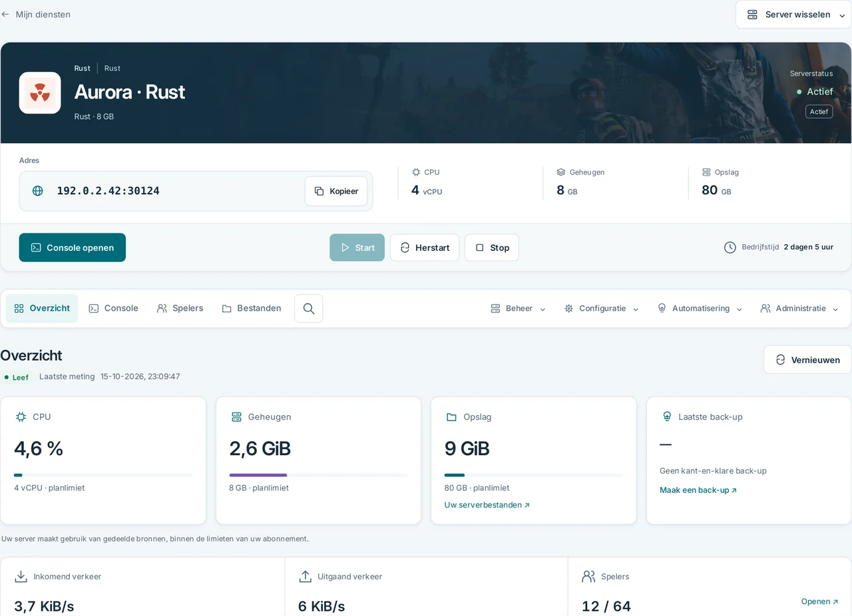Screen dimensions: 852x616
Task: Click the folder icon on Opslag card
Action: coord(451,417)
